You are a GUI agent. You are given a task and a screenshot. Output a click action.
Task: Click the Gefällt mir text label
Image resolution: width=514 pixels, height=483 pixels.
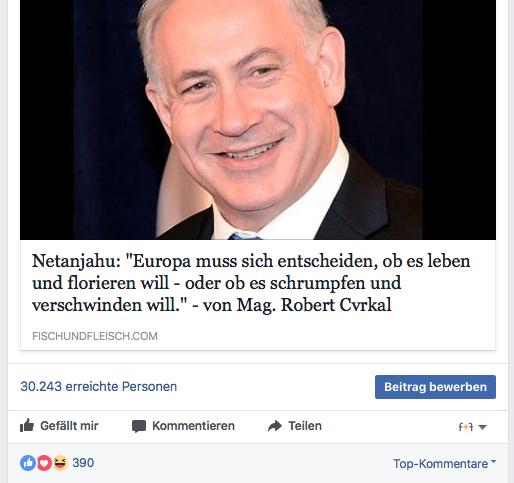click(69, 426)
